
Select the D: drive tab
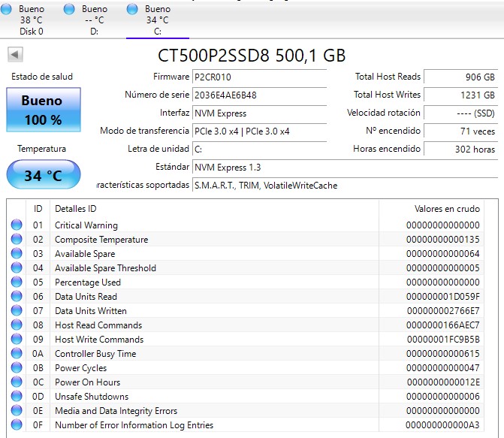94,20
